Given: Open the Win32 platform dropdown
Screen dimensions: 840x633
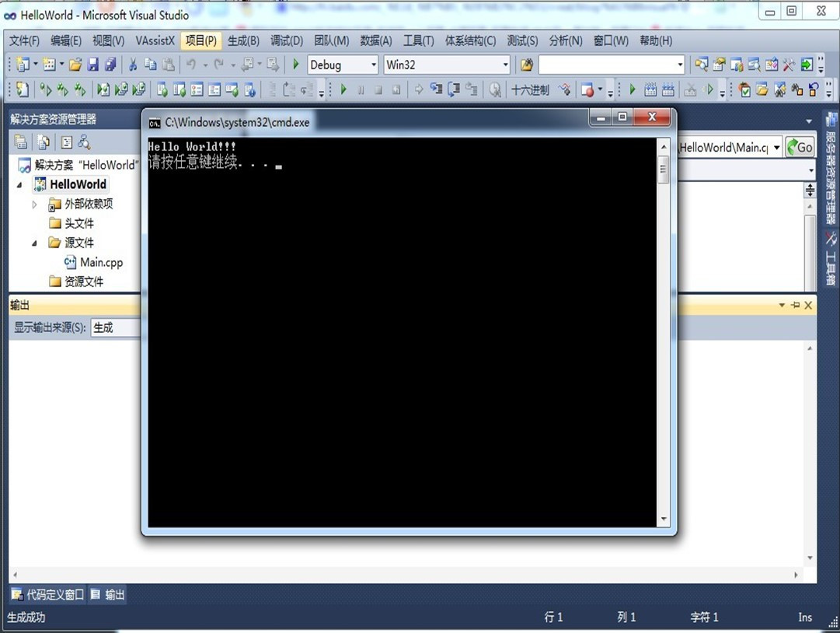Looking at the screenshot, I should (x=505, y=65).
